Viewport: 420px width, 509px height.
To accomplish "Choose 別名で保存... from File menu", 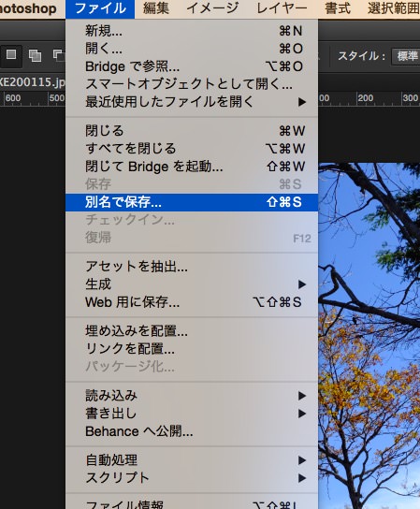I will [192, 202].
